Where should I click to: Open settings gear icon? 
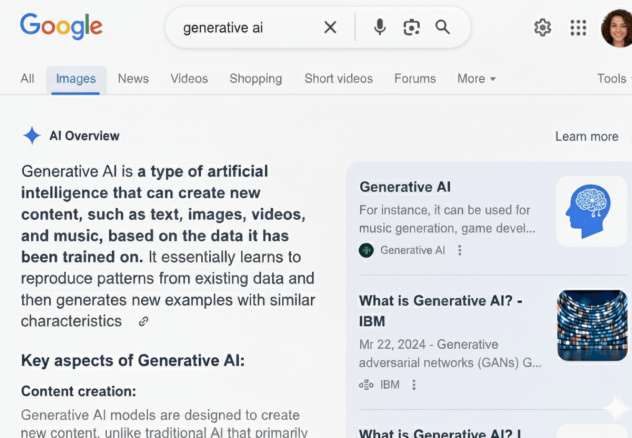click(543, 27)
